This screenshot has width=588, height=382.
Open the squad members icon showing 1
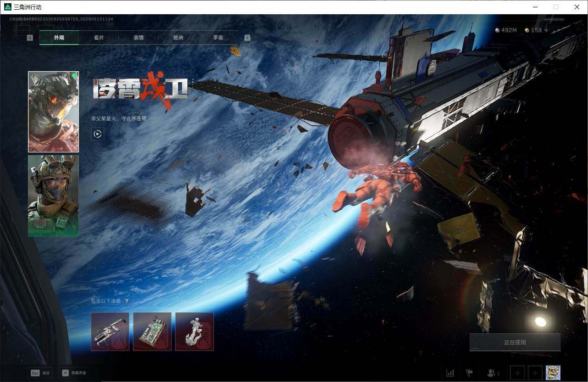pyautogui.click(x=494, y=373)
